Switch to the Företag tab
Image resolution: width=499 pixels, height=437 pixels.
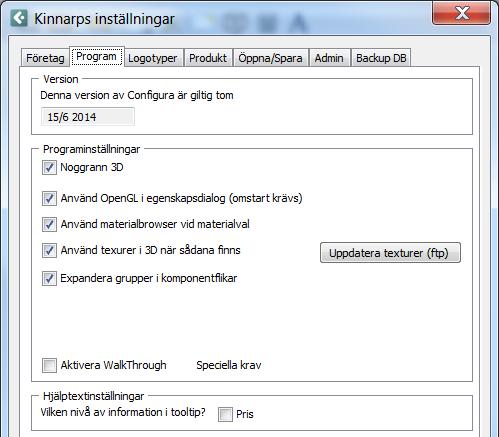click(45, 58)
